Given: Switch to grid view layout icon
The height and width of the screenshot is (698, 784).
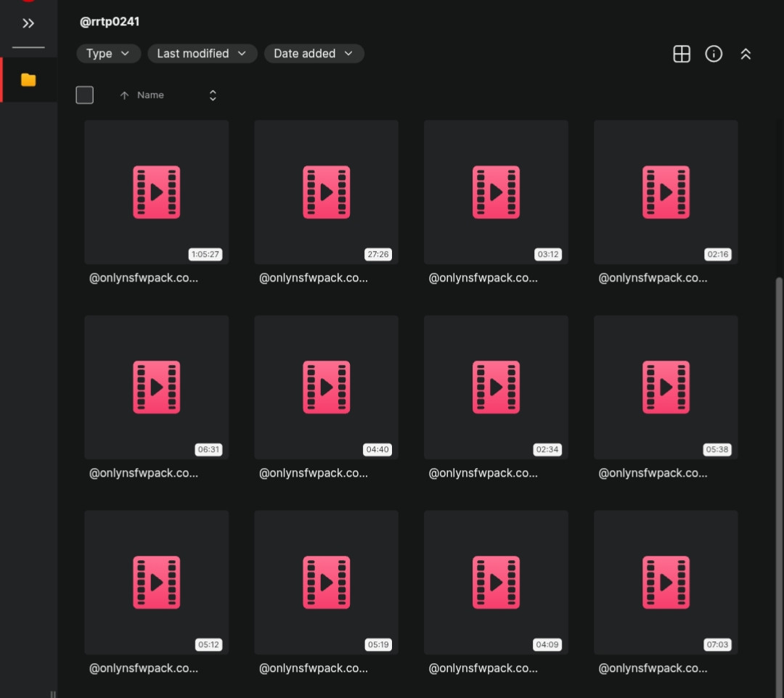Looking at the screenshot, I should 682,54.
